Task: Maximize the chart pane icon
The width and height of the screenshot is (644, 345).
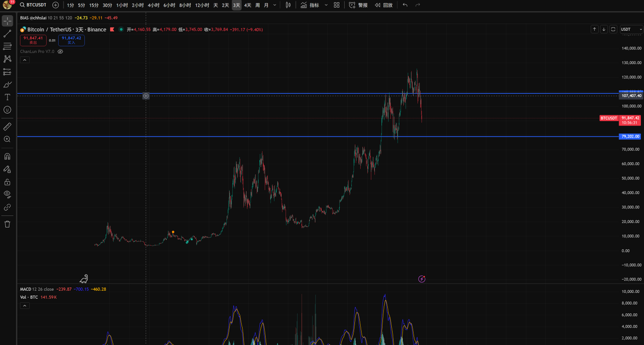Action: coord(613,30)
